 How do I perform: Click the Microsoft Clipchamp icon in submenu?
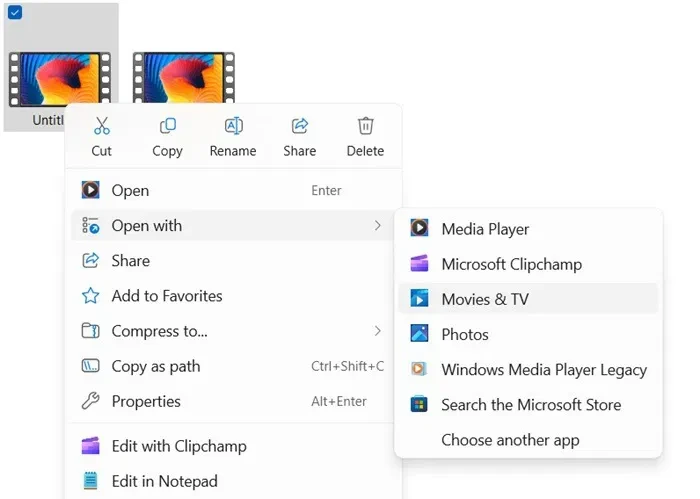[419, 263]
